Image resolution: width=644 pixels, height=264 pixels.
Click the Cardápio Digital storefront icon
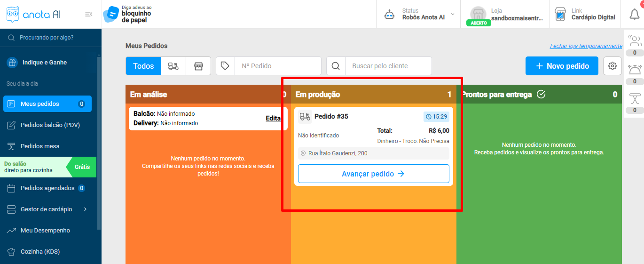click(560, 14)
